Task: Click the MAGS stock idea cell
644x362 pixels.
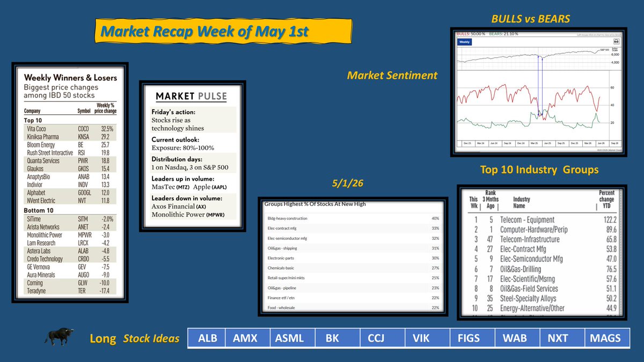Action: point(608,338)
